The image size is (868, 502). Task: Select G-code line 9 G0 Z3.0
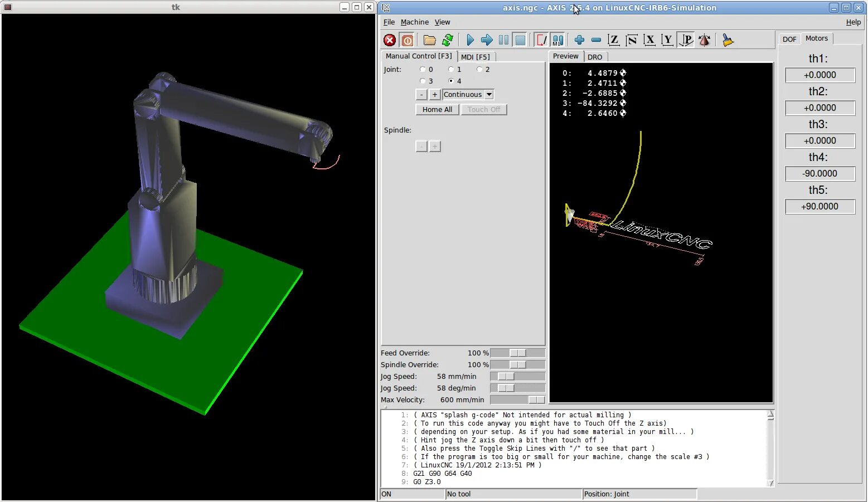tap(427, 482)
